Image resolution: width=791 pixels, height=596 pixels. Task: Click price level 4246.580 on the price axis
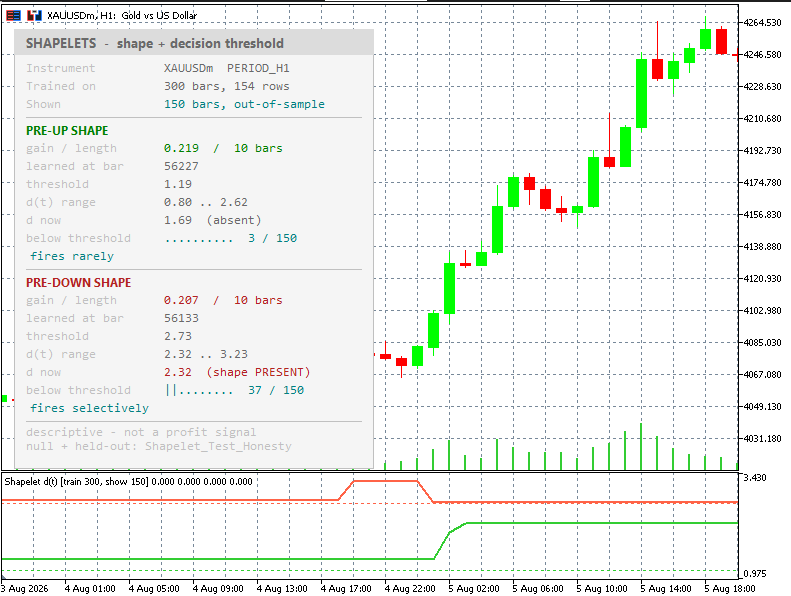(x=762, y=55)
